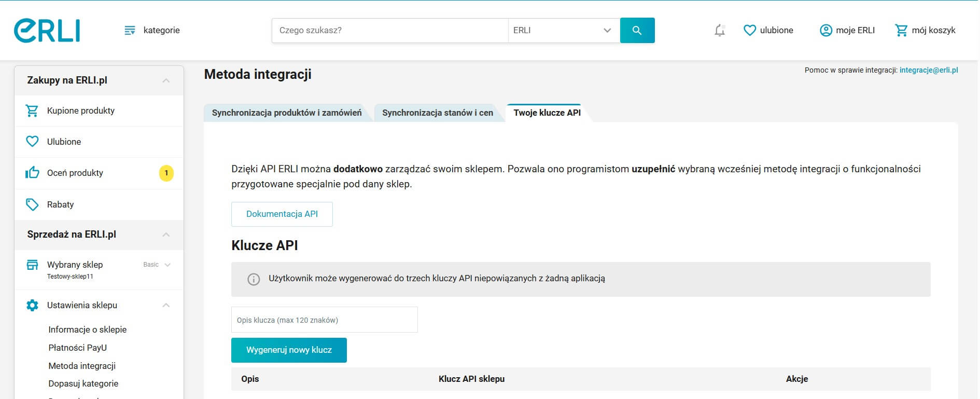Focus the Opis klucza input field
The width and height of the screenshot is (980, 399).
[324, 320]
